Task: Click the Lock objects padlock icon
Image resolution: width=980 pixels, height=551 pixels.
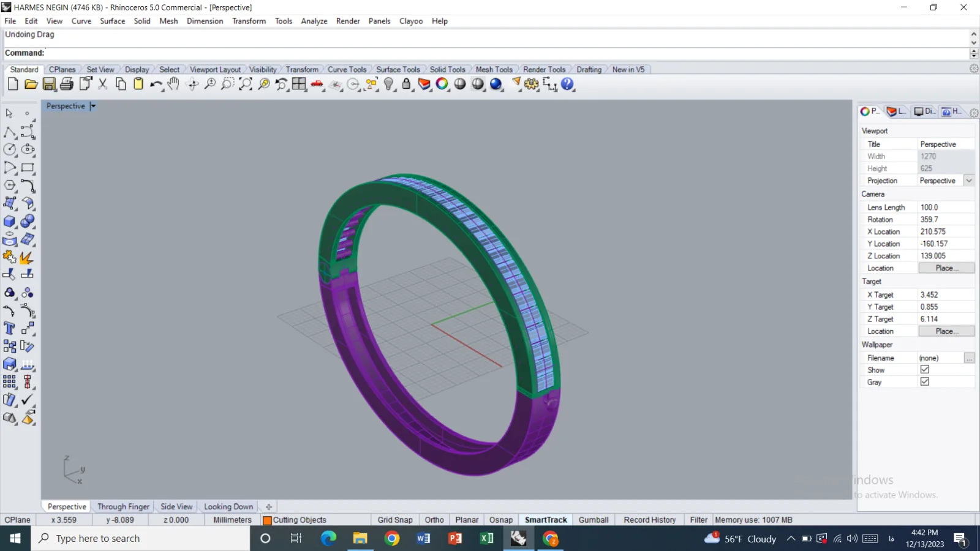Action: click(x=406, y=84)
